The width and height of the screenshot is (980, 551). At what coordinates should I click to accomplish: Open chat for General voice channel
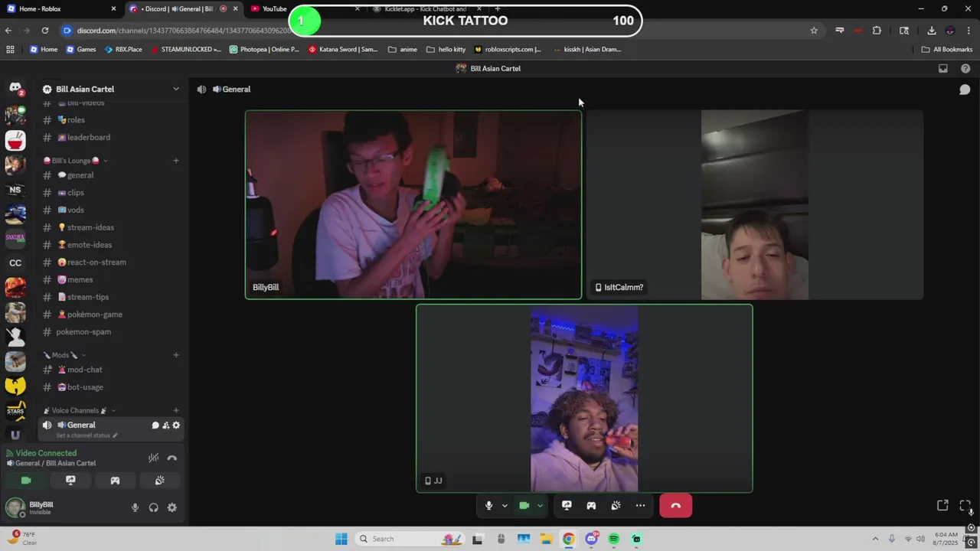155,425
